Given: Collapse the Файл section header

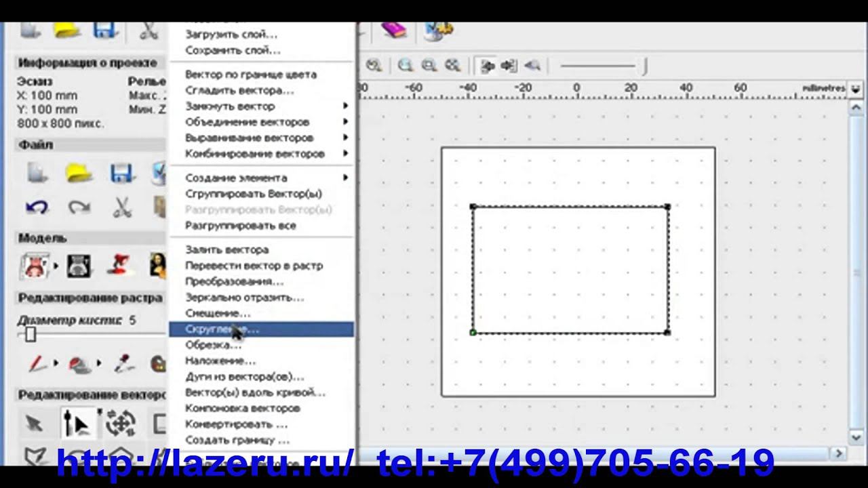Looking at the screenshot, I should point(90,144).
